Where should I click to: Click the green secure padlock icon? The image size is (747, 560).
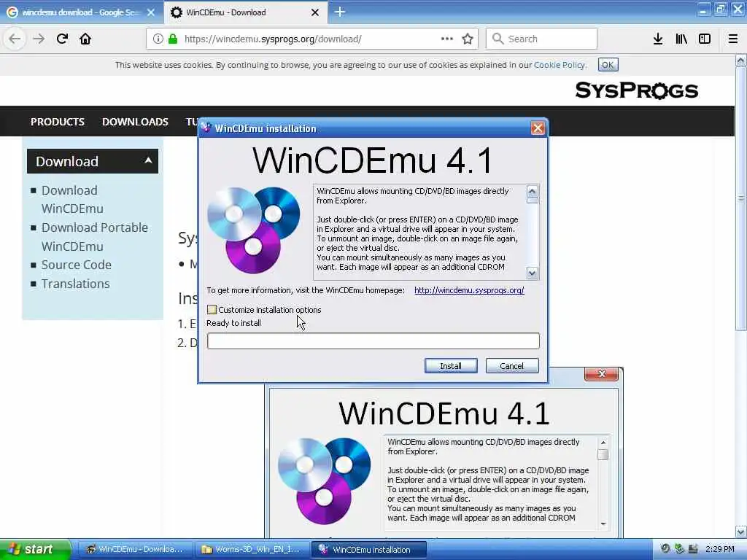173,39
